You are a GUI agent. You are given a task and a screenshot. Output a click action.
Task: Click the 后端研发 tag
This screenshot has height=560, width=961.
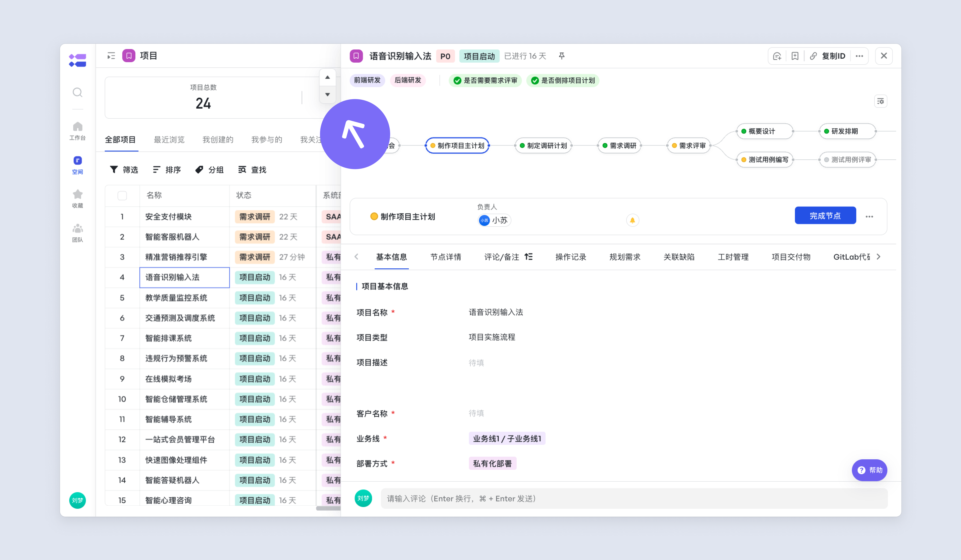point(408,80)
